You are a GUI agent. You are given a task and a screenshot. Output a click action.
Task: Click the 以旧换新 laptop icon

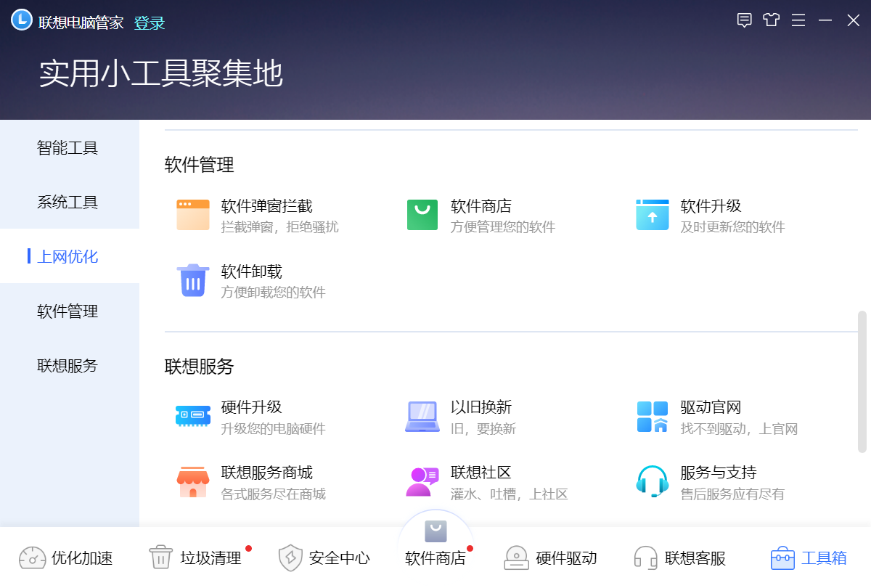[422, 417]
